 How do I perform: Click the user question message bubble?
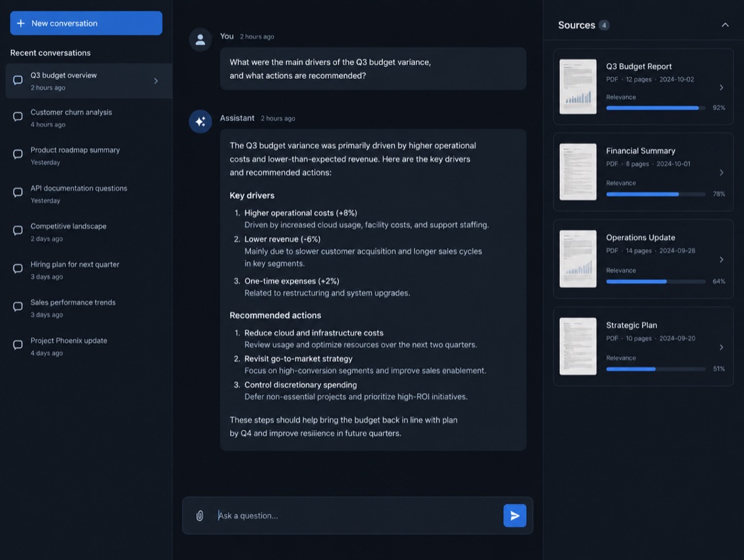[373, 69]
